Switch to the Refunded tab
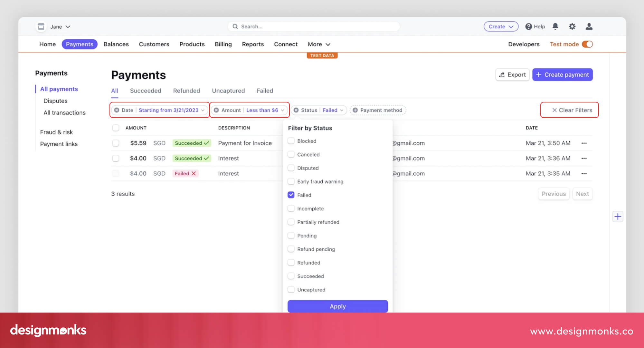The height and width of the screenshot is (348, 644). (x=186, y=91)
